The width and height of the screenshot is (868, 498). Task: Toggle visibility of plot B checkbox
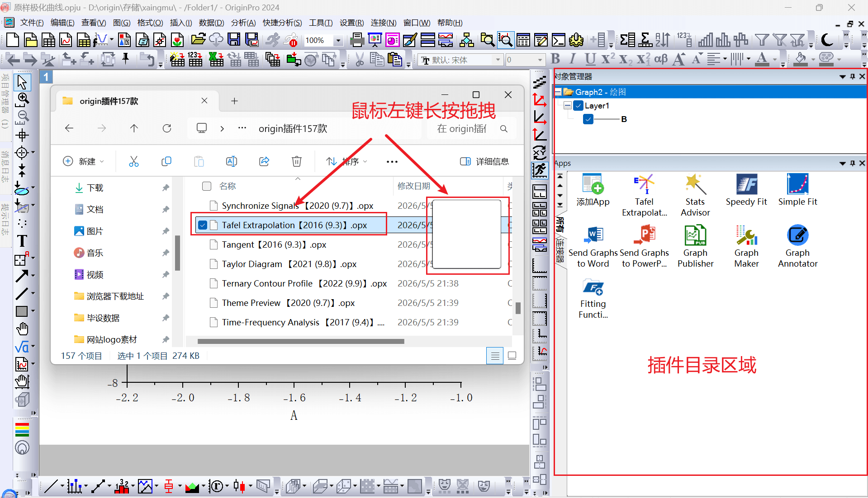588,119
